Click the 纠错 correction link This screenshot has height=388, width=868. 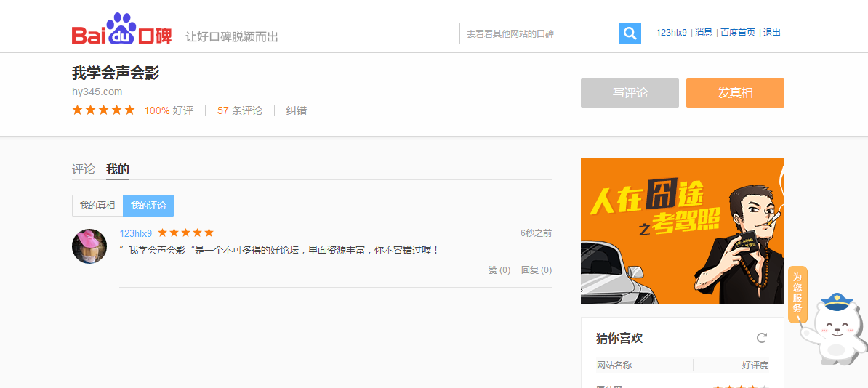coord(296,110)
